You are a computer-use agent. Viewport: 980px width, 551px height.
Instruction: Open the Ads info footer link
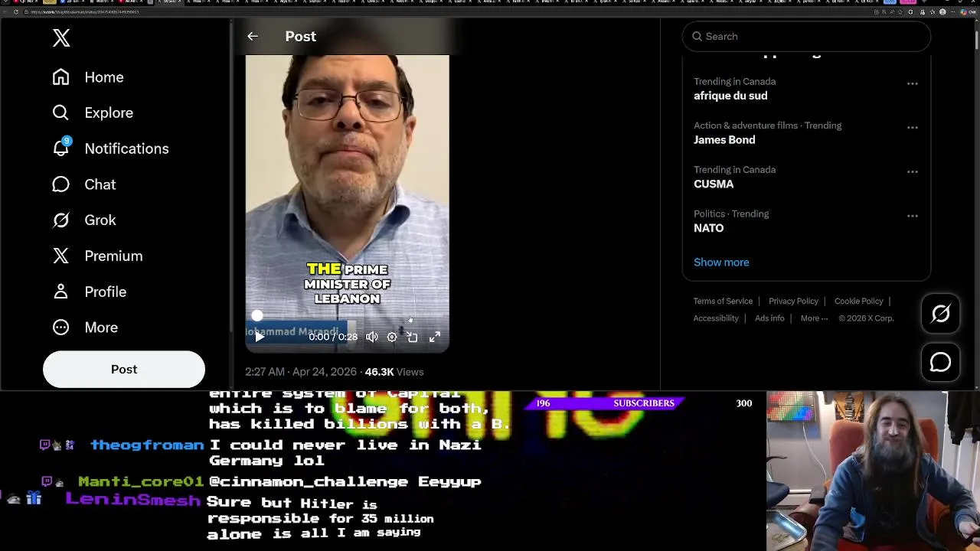769,318
